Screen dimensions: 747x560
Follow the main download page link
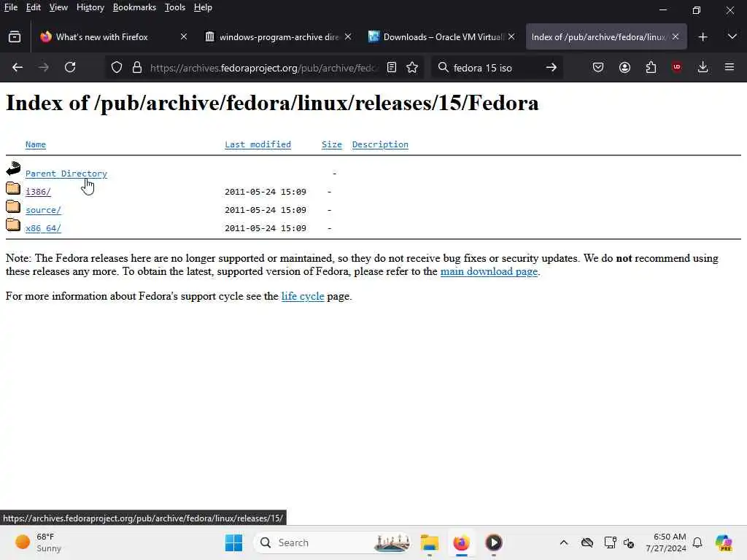point(489,271)
